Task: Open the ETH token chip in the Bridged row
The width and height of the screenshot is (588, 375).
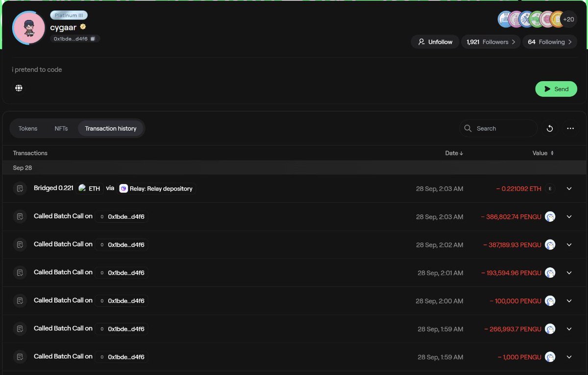Action: (90, 188)
